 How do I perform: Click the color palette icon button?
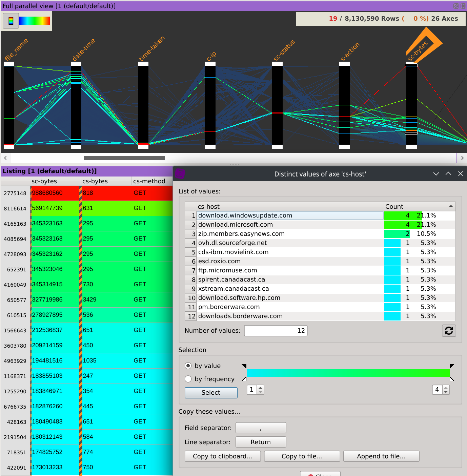tap(11, 21)
